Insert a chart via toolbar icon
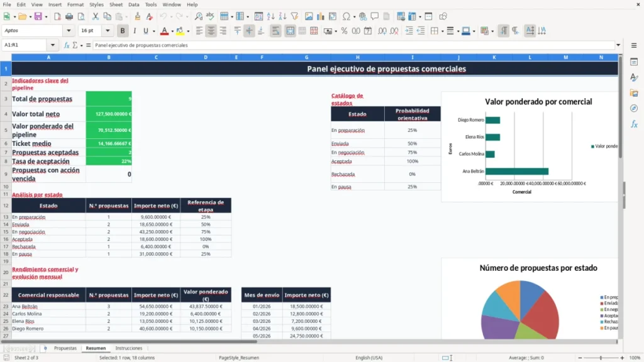644x362 pixels. 320,16
